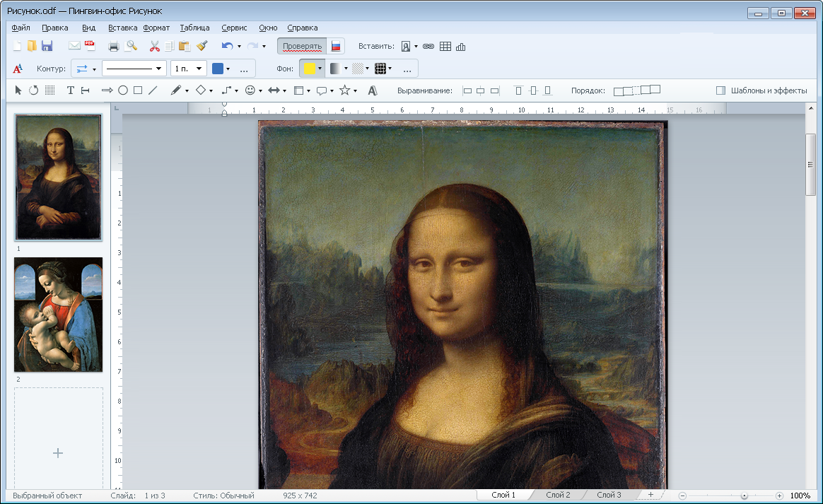Insert a chart using the chart icon

461,47
